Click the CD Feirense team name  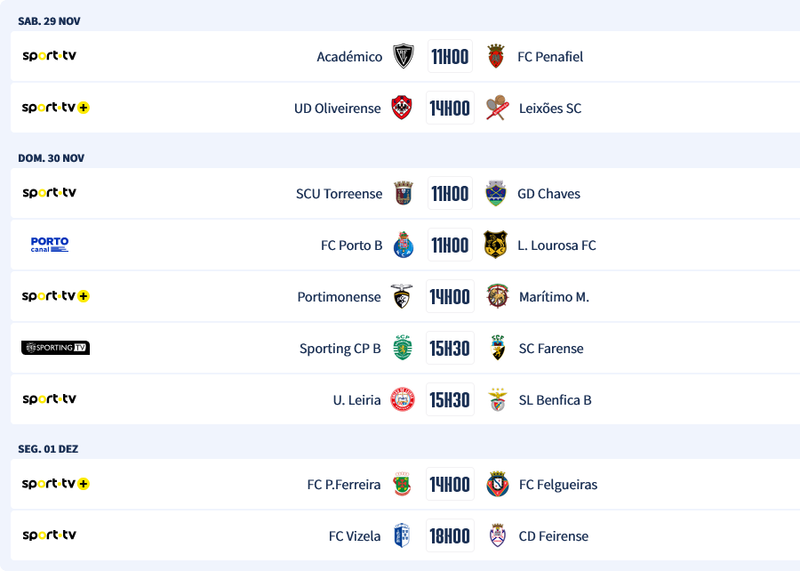click(553, 536)
